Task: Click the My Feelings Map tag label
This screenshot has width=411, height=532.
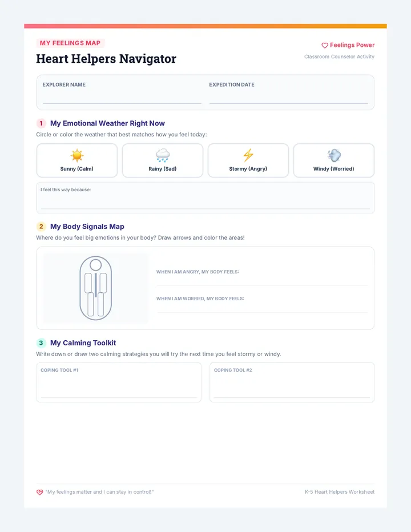Action: click(x=70, y=43)
